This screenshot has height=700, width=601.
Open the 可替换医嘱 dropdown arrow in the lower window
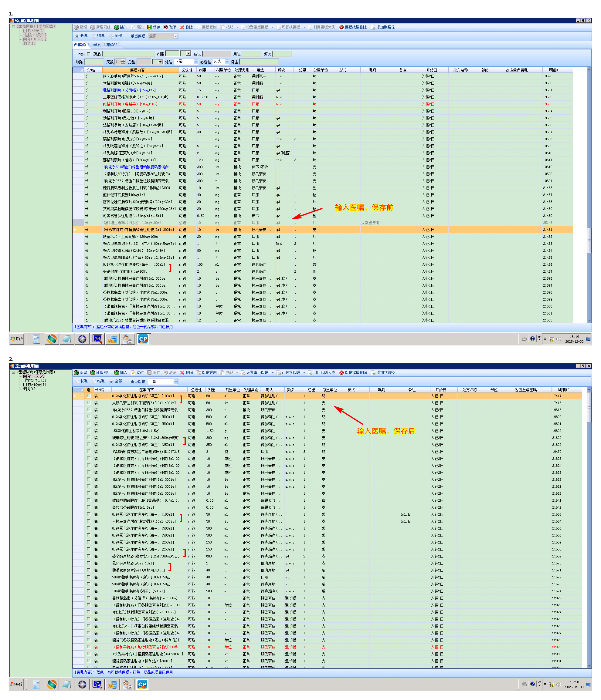pos(304,373)
